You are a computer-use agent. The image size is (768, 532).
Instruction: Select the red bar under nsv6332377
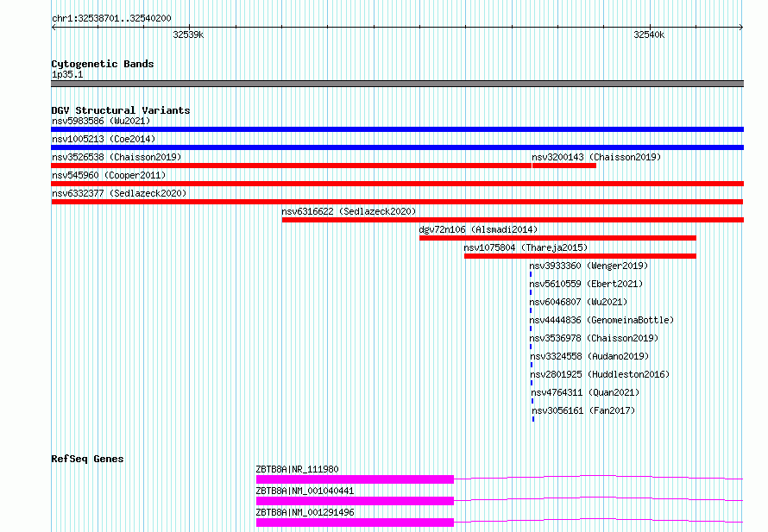point(397,202)
